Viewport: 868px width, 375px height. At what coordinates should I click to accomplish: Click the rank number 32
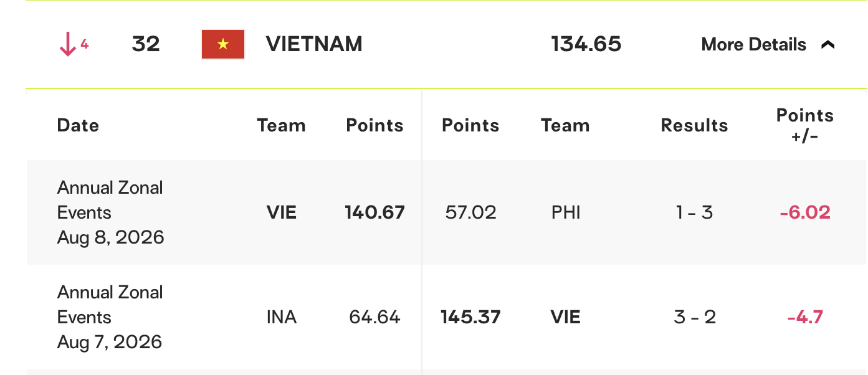click(146, 44)
